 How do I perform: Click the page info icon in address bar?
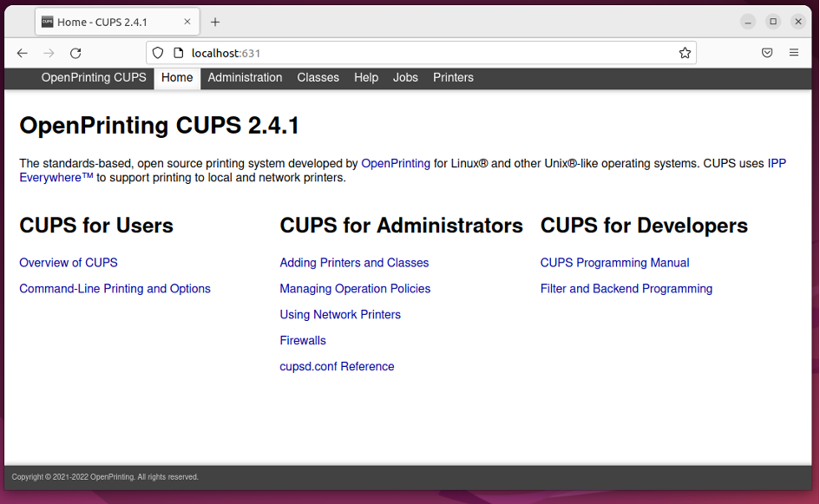click(x=178, y=53)
